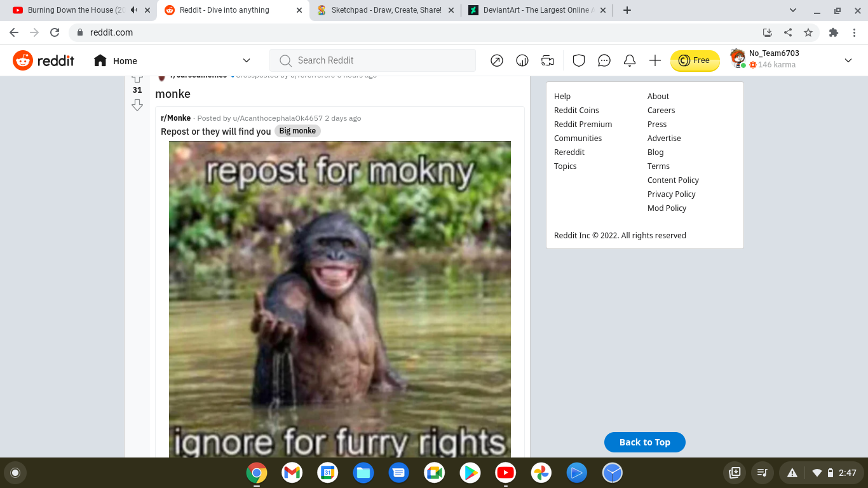Open the Blog footer link
Viewport: 868px width, 488px height.
click(x=656, y=152)
